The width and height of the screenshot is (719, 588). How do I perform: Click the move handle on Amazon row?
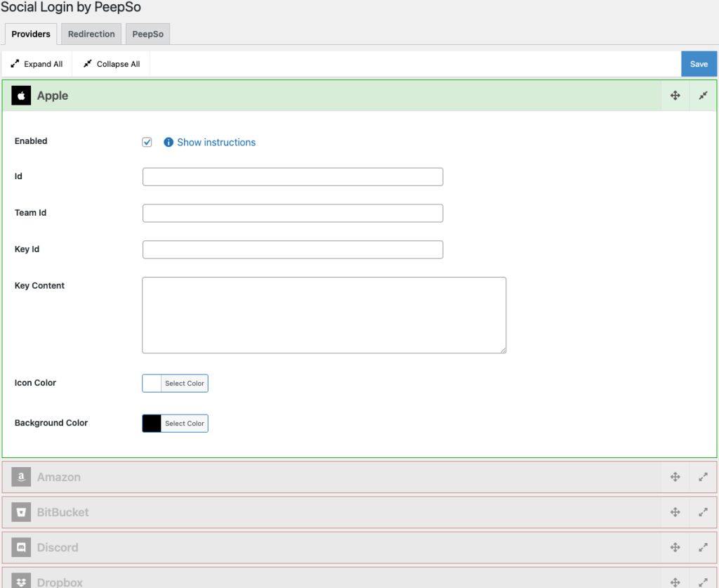pyautogui.click(x=675, y=477)
